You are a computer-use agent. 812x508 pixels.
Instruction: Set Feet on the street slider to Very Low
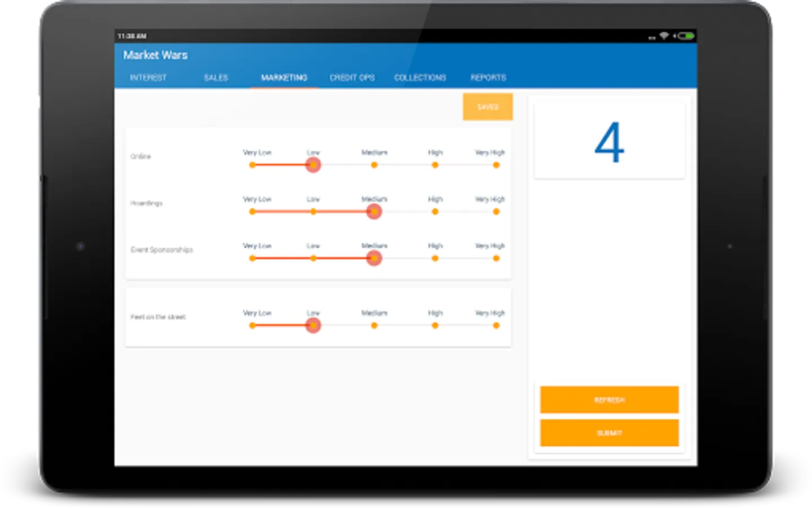pos(252,325)
